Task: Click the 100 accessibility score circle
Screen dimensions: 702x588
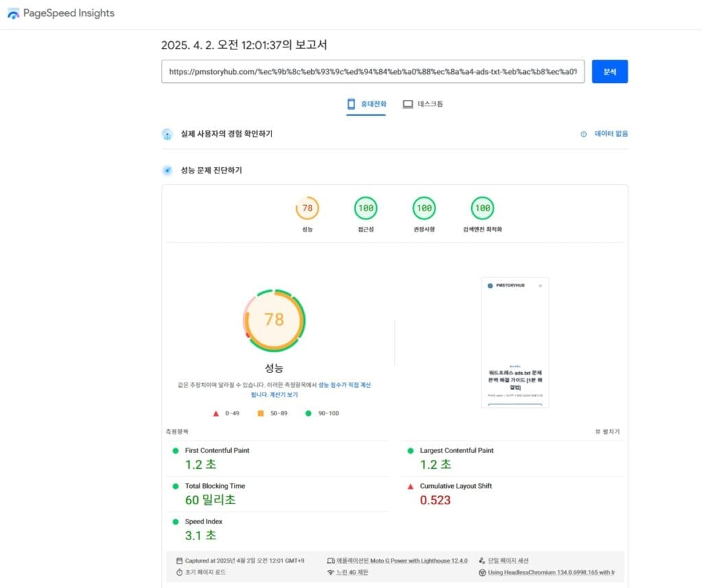Action: [365, 208]
